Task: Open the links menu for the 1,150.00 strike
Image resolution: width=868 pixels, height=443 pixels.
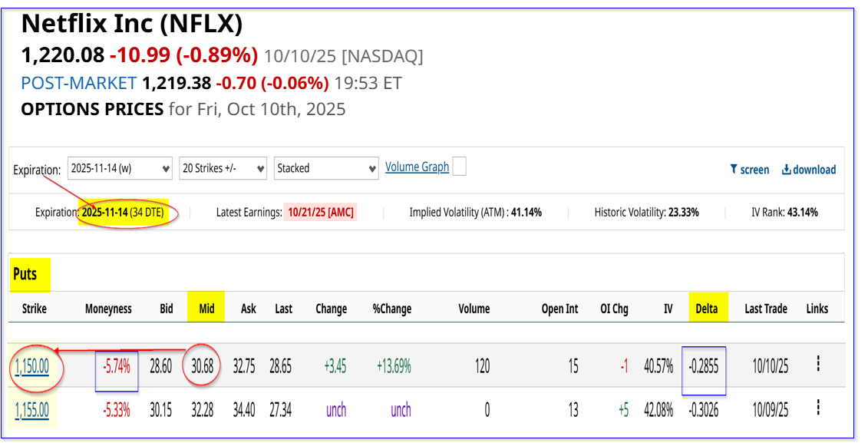Action: point(818,365)
